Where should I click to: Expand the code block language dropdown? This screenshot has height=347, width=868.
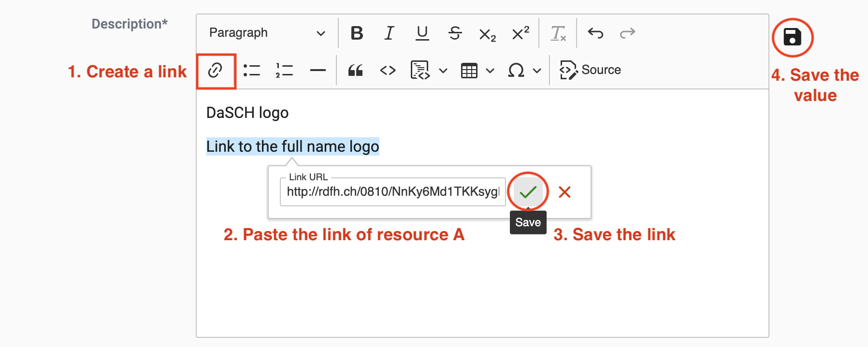pyautogui.click(x=443, y=71)
